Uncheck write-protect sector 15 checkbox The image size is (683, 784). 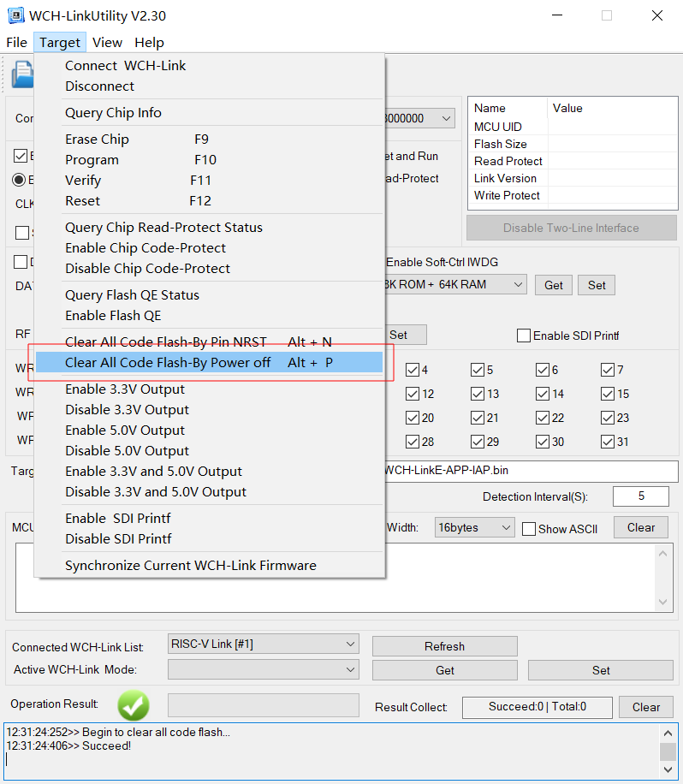point(608,394)
